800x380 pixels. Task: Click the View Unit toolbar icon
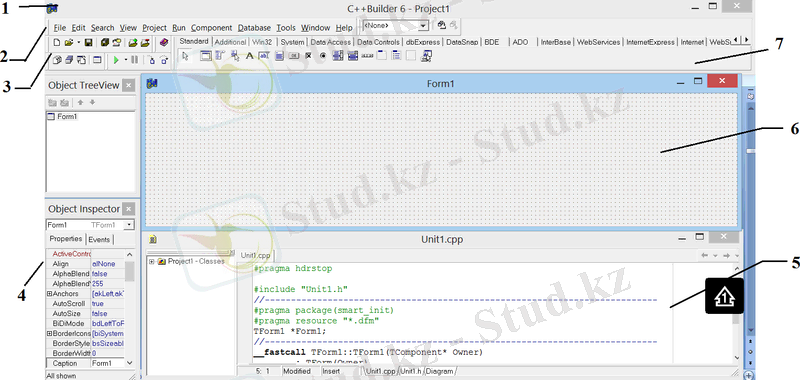pyautogui.click(x=57, y=60)
